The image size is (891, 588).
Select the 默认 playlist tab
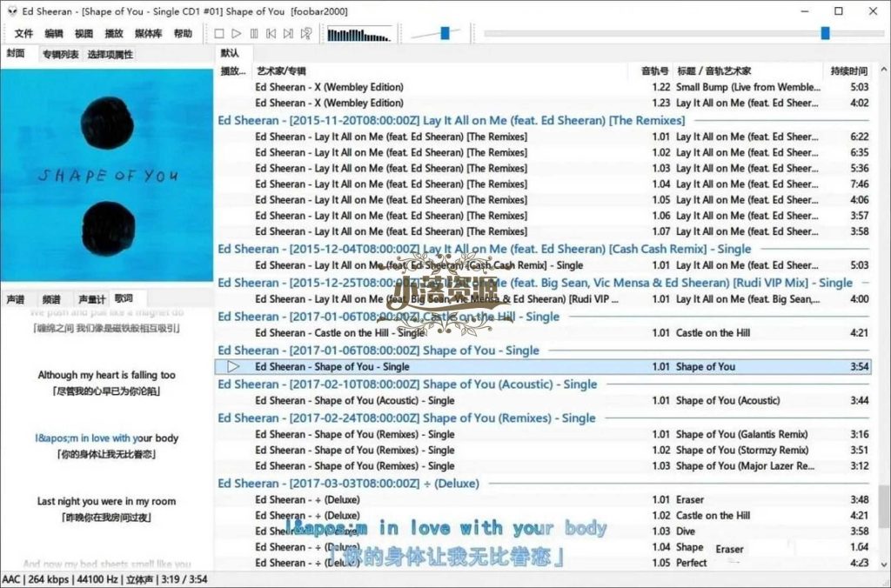[x=230, y=53]
